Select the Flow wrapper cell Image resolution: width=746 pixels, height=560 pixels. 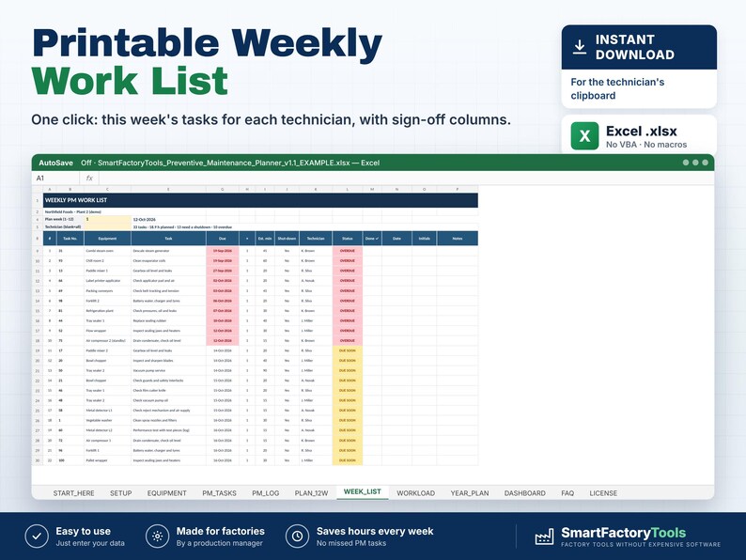107,331
